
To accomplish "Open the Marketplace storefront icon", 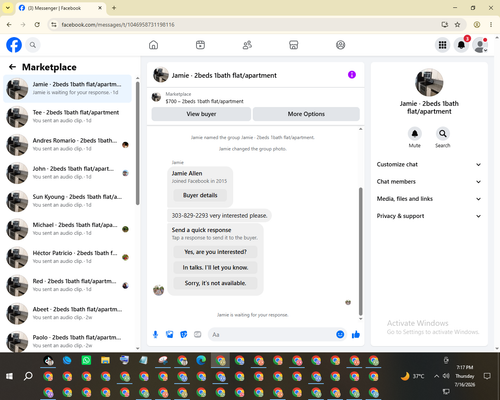I will click(x=294, y=45).
